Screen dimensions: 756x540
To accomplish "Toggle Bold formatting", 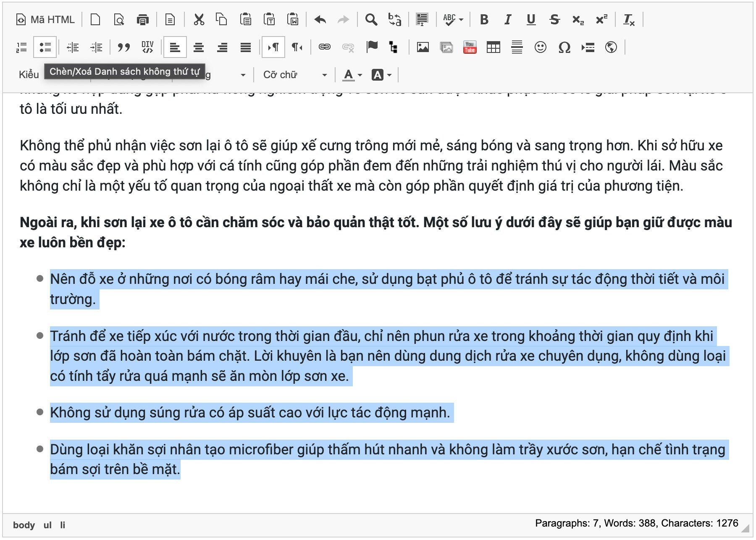I will [484, 20].
